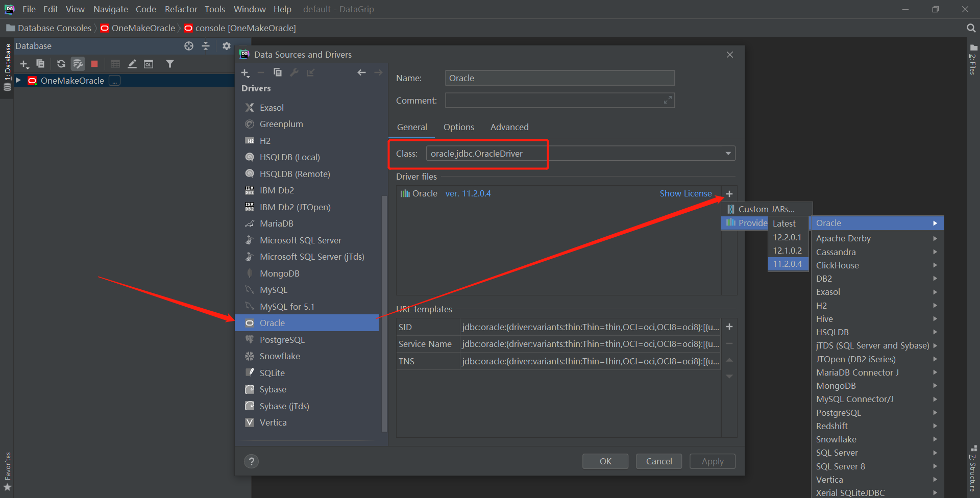Click the ver. 11.2.0.4 link
Screen dimensions: 980x498
coord(468,193)
